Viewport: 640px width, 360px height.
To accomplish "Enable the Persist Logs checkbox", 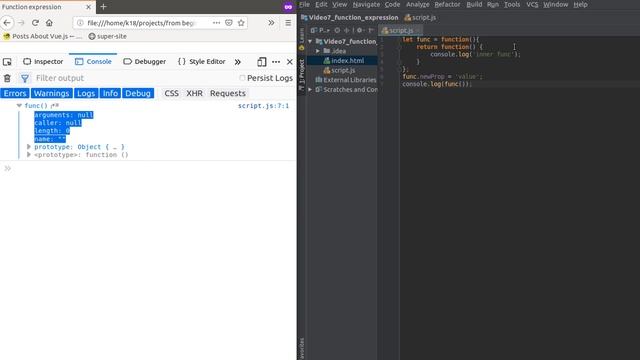I will pos(242,78).
